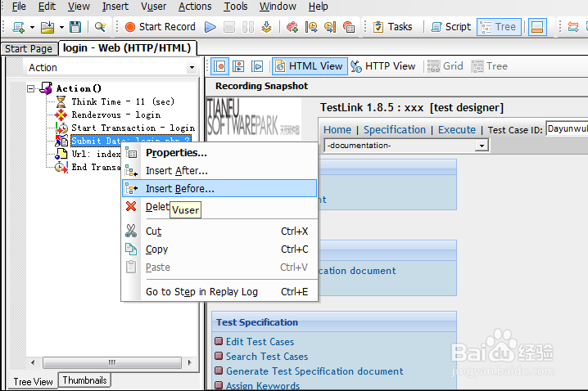Screen dimensions: 588x391
Task: Select login - Web (HTTP/HTML) tab
Action: [127, 48]
